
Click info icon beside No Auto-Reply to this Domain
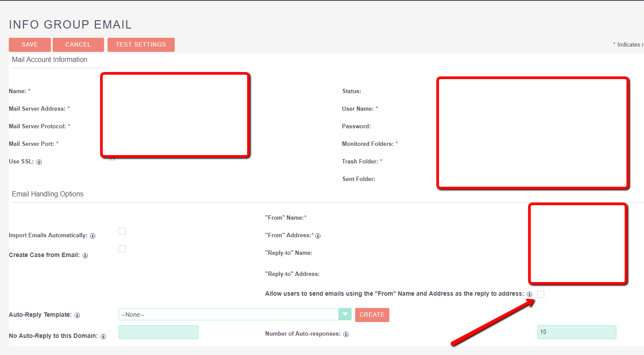coord(103,337)
